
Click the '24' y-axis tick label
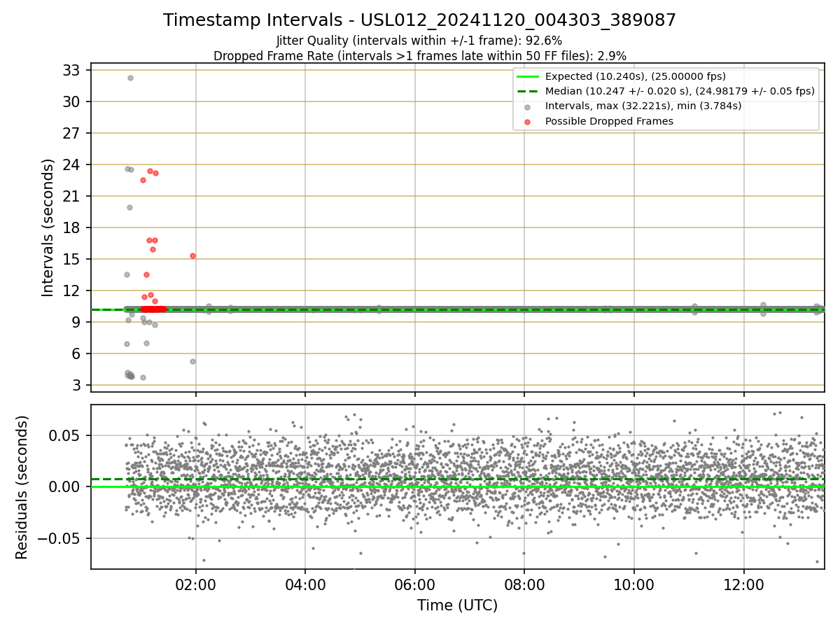pyautogui.click(x=73, y=164)
